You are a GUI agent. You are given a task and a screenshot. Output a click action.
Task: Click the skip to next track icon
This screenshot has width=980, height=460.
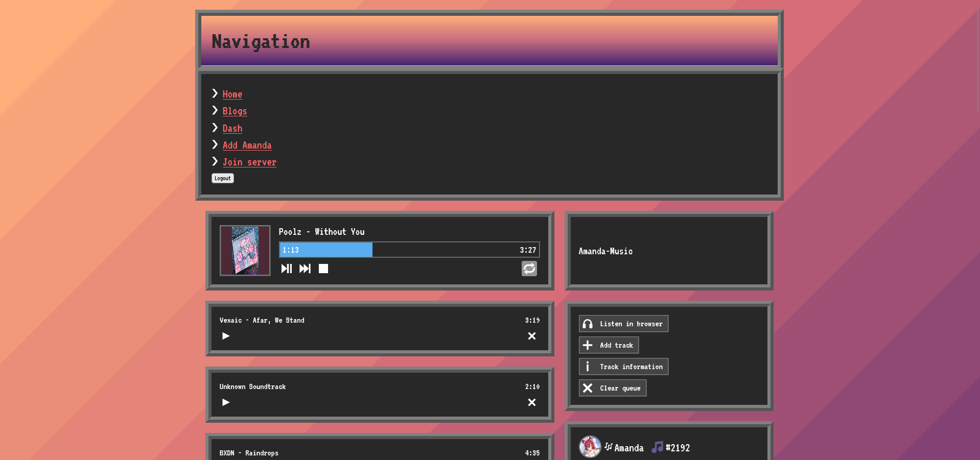point(305,269)
